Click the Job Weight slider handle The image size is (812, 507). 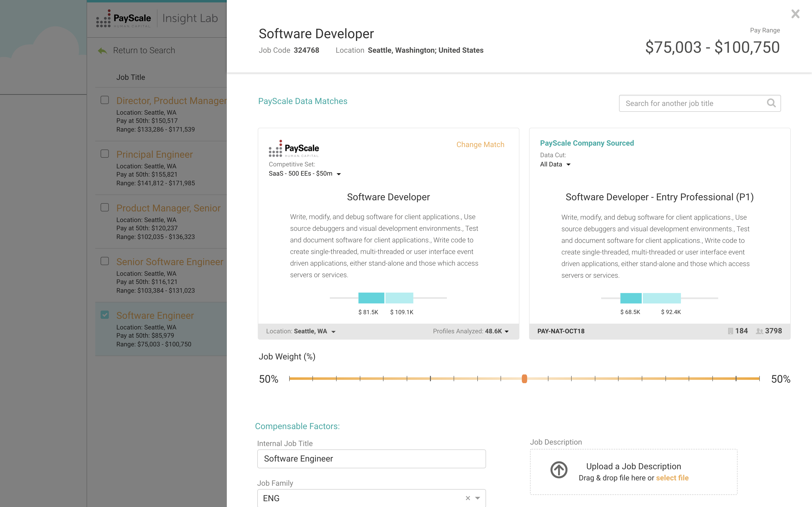tap(524, 379)
